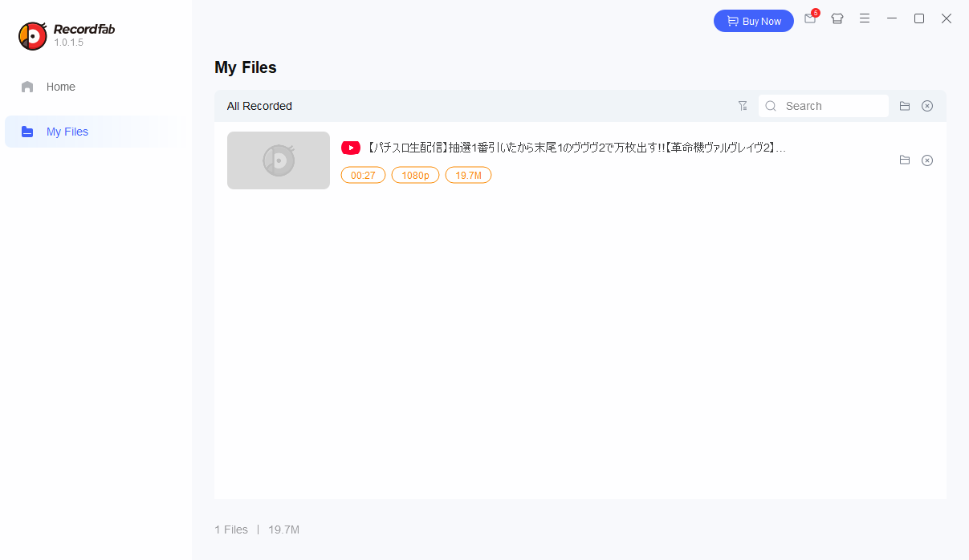Click the delete-all circle icon in the toolbar

pos(927,105)
